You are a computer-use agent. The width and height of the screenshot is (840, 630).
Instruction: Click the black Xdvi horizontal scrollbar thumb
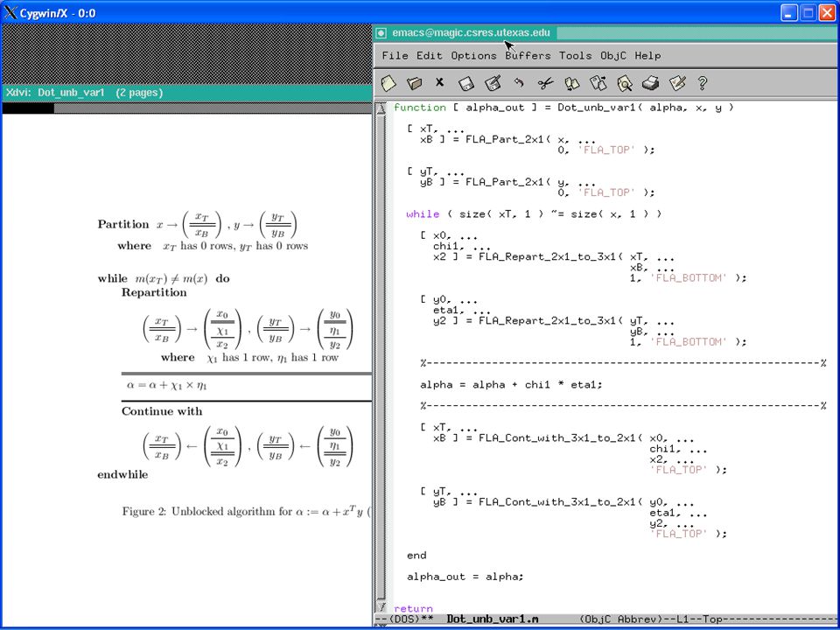point(28,108)
